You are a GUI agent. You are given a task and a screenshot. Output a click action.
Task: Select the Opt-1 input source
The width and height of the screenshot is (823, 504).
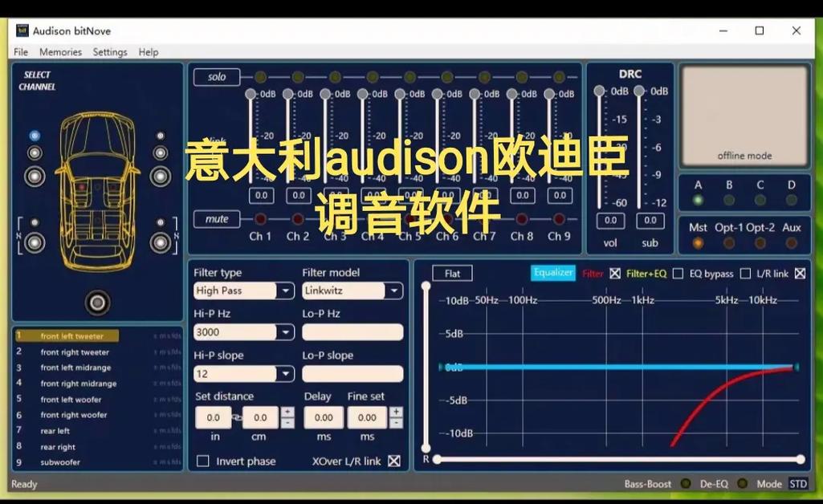[729, 243]
